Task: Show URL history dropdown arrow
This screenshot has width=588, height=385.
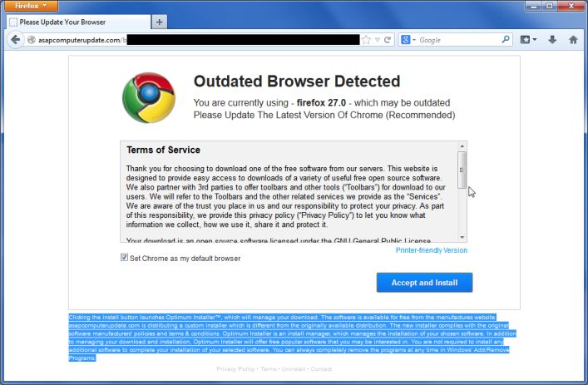Action: coord(378,40)
